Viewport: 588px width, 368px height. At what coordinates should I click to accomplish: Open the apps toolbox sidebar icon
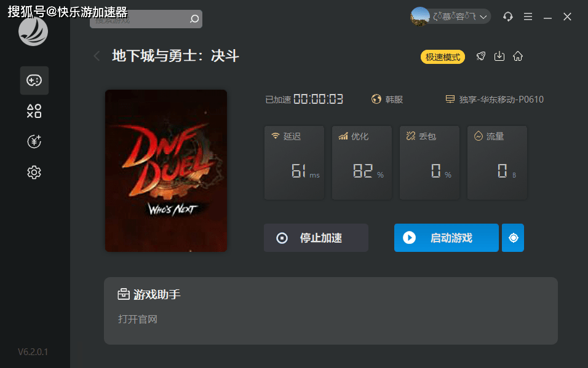tap(34, 111)
